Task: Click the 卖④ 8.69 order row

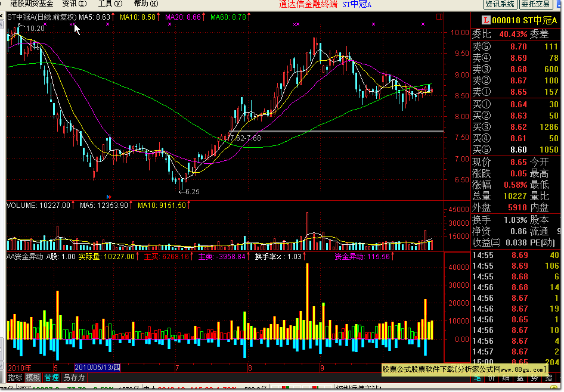Action: click(516, 58)
